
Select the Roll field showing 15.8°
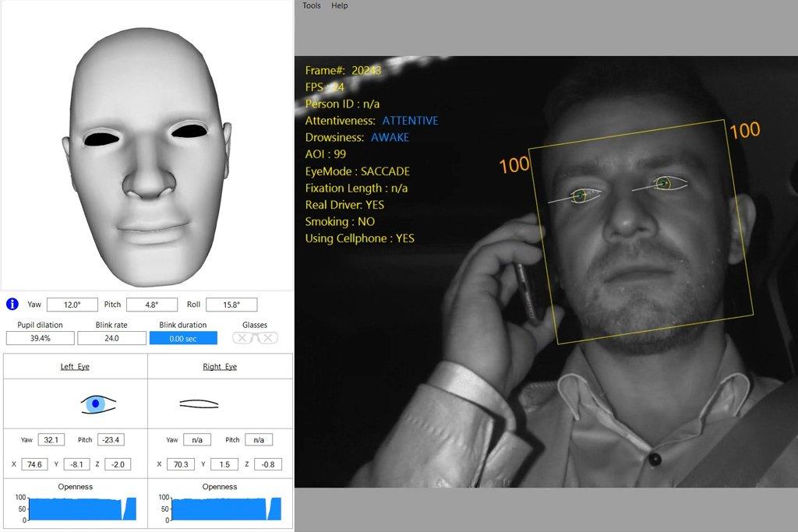231,305
